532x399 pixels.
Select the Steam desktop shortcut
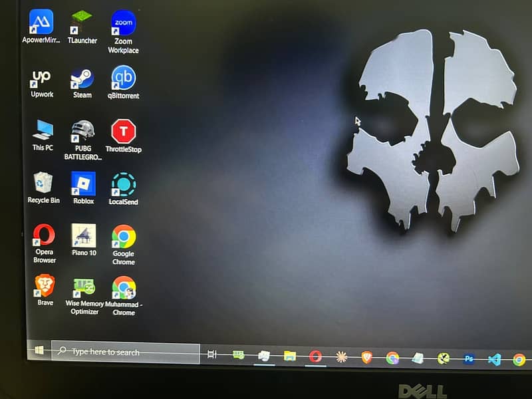click(82, 84)
